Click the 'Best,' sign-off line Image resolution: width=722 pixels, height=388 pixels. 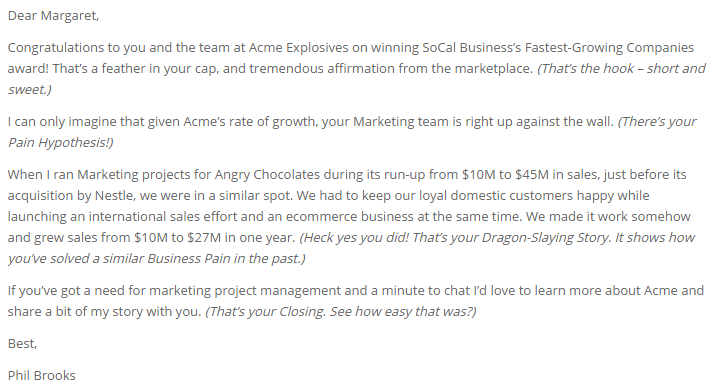coord(22,343)
